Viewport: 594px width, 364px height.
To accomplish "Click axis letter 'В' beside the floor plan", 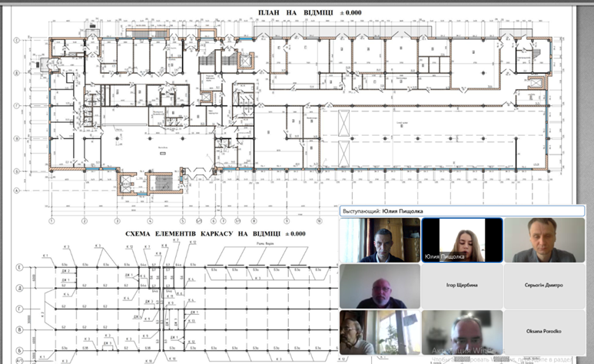I will [x=17, y=139].
